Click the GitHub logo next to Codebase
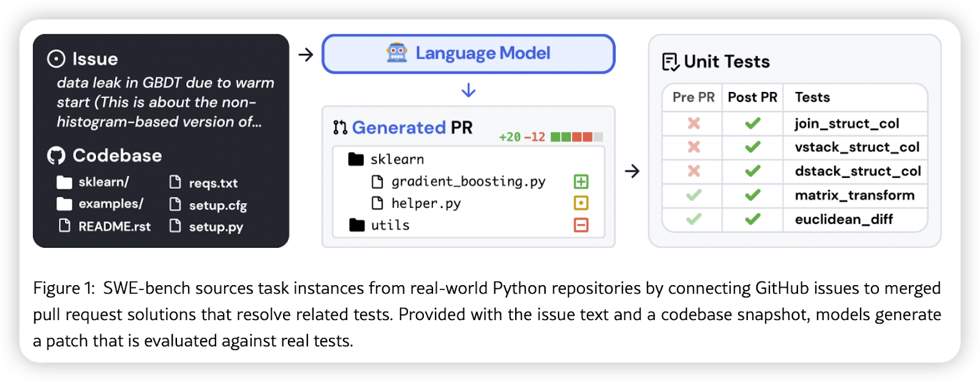This screenshot has height=382, width=980. 56,156
